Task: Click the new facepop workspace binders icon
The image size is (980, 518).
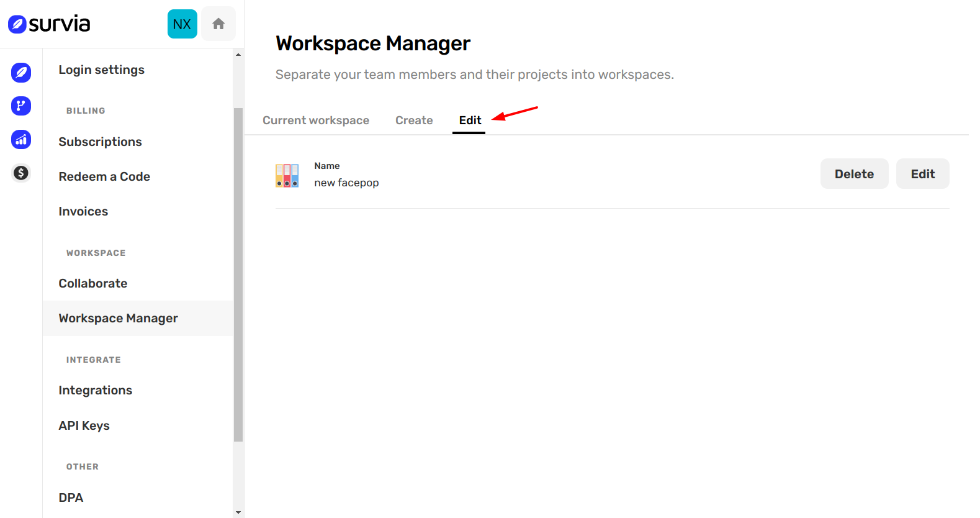Action: 287,175
